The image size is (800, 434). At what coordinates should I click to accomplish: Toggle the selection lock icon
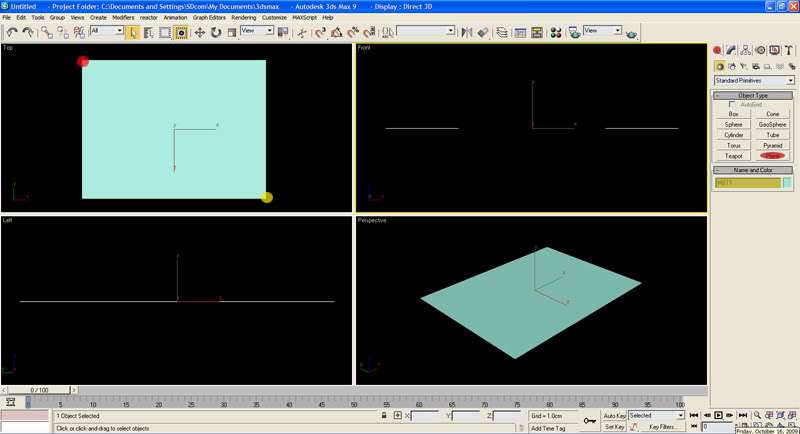[x=384, y=415]
